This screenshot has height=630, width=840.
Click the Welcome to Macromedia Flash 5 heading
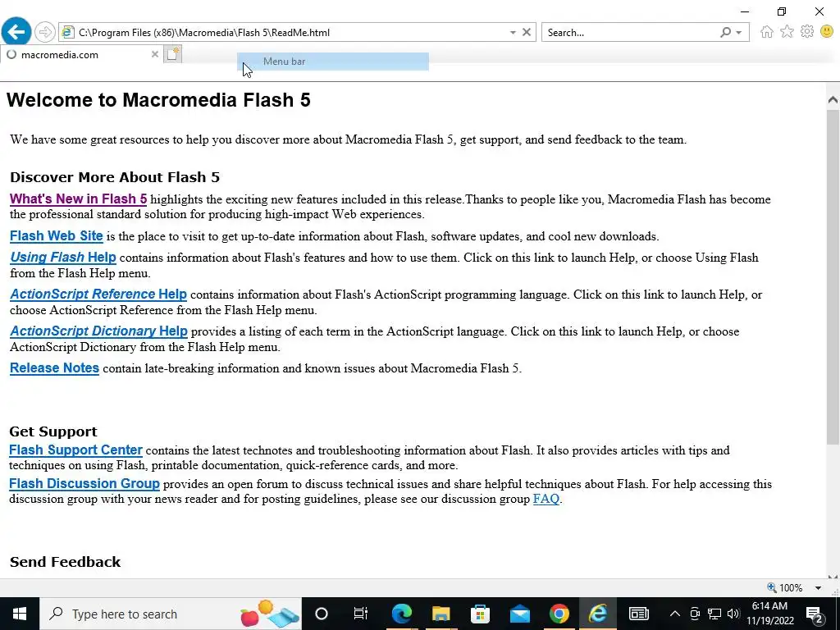tap(158, 100)
